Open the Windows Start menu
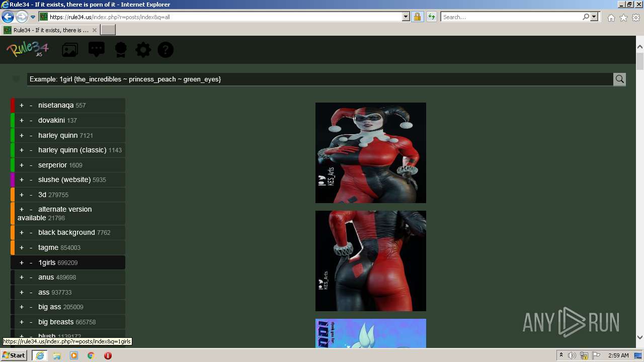The height and width of the screenshot is (362, 644). pos(14,355)
